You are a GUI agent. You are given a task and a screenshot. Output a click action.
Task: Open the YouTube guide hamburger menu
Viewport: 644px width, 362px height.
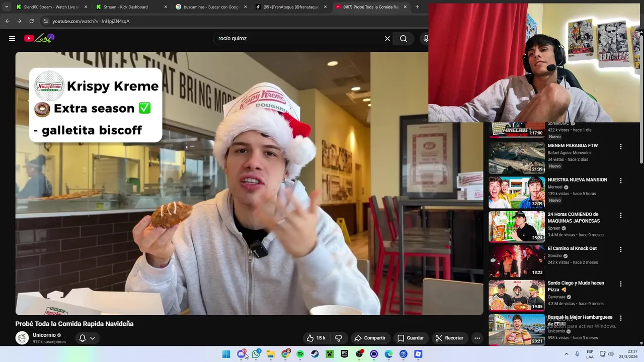[x=12, y=38]
